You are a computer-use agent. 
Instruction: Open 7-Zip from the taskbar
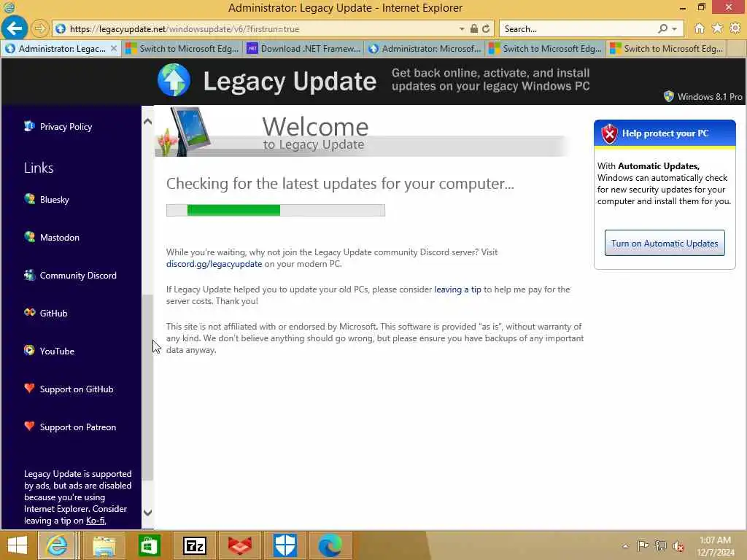194,545
